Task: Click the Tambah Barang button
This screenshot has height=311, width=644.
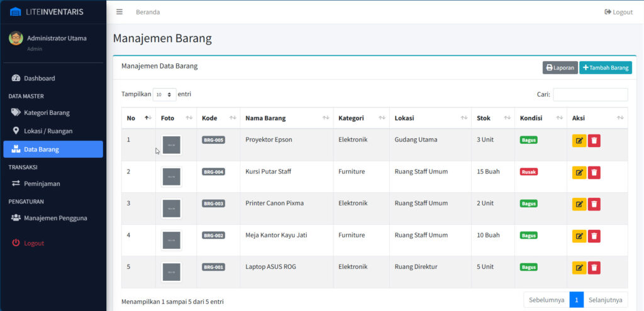Action: pyautogui.click(x=605, y=68)
